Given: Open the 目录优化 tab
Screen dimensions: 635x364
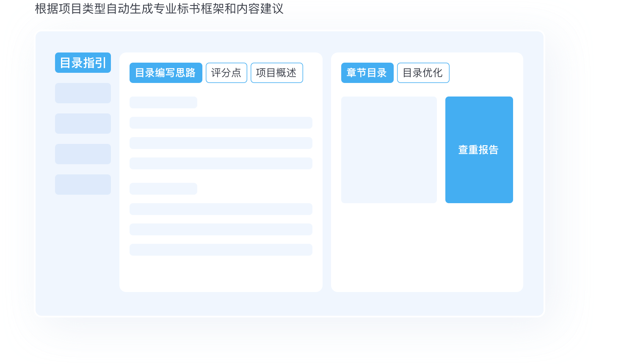Looking at the screenshot, I should 423,73.
